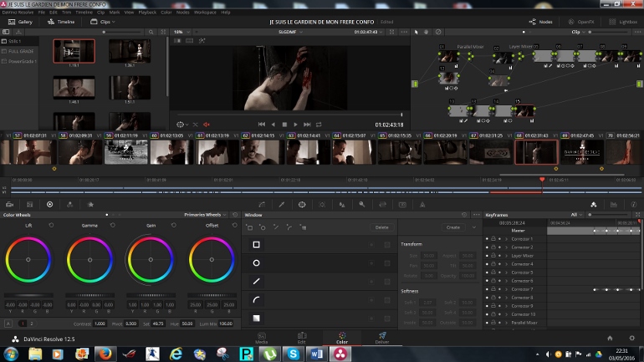The image size is (644, 362).
Task: Toggle lock on Corrector 1 keyframe track
Action: click(493, 239)
